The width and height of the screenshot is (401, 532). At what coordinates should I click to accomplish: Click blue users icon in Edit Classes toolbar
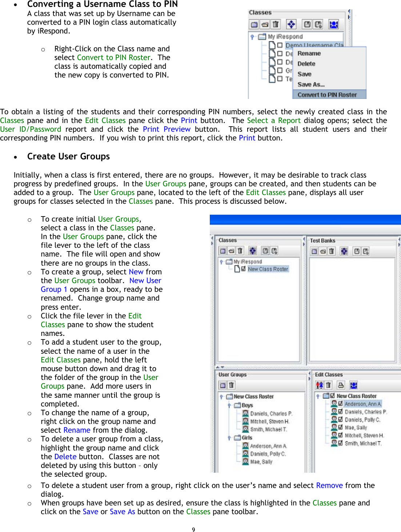tap(353, 385)
